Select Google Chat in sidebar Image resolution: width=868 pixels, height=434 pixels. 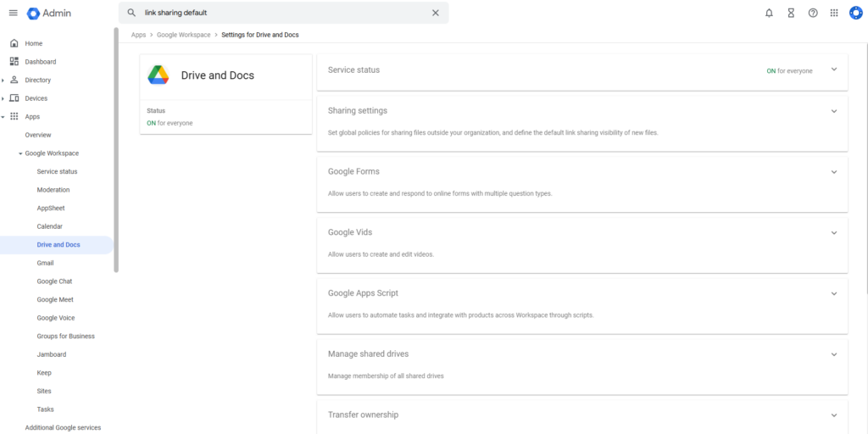54,281
